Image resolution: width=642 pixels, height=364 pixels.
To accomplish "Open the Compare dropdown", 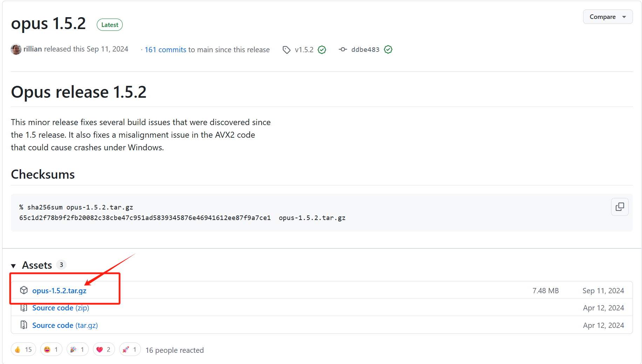I will point(608,17).
